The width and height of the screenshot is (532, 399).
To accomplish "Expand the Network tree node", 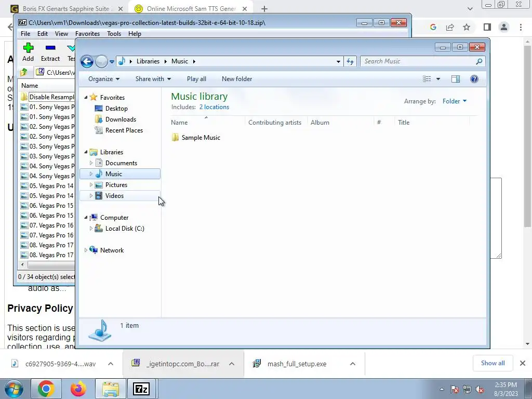I will (x=86, y=250).
